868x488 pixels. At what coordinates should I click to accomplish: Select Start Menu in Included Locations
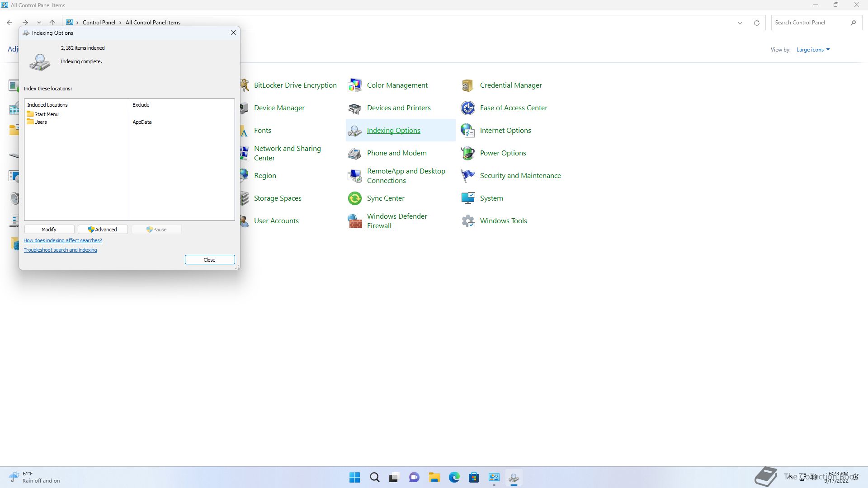coord(43,114)
